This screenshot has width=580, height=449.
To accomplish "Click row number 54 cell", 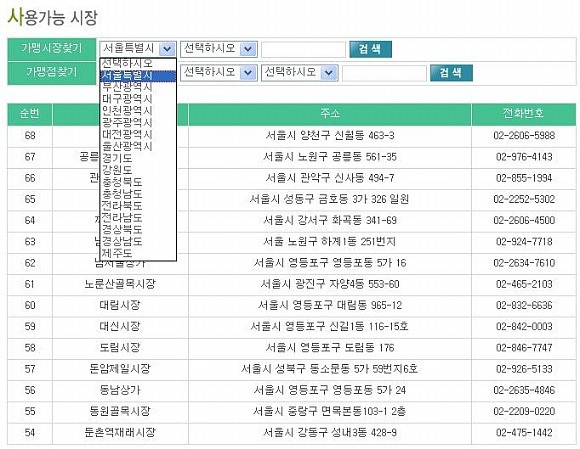I will [x=30, y=433].
